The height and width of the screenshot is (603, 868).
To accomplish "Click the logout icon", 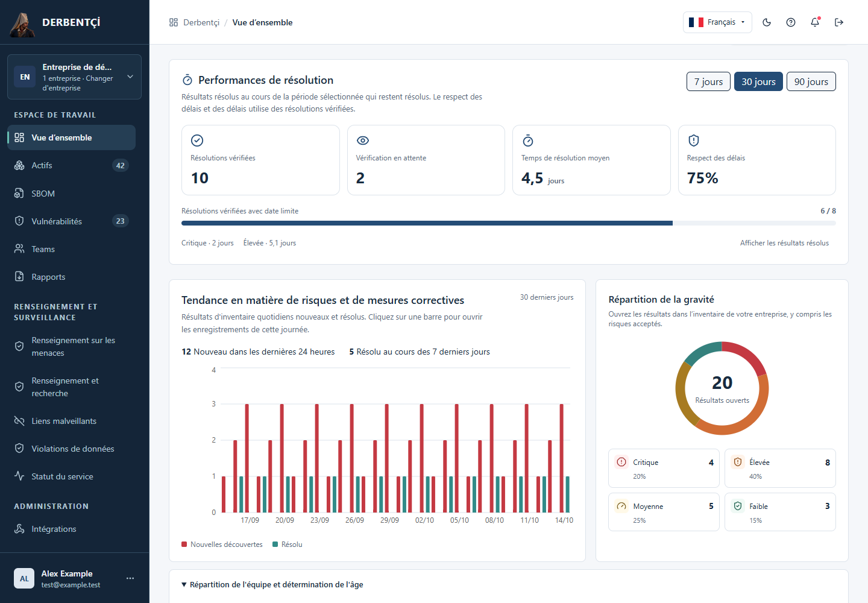I will coord(839,22).
